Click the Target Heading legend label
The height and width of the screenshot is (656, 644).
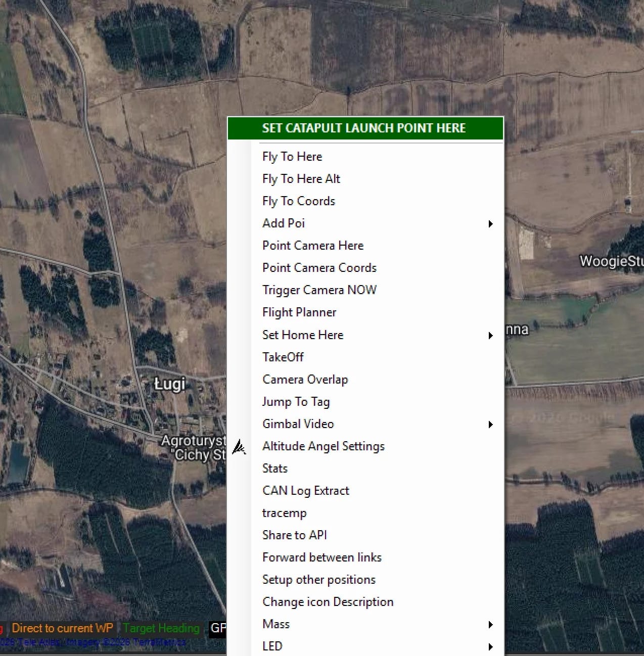coord(161,628)
